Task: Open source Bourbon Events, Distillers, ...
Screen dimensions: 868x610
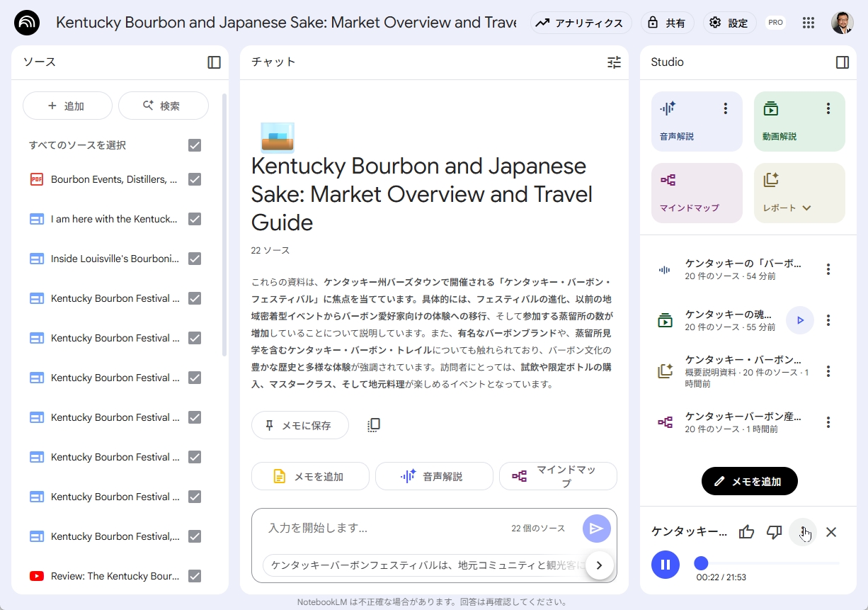Action: click(114, 179)
